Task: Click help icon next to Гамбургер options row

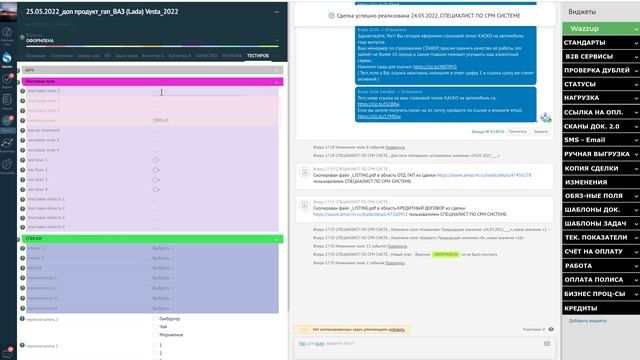Action: click(22, 319)
